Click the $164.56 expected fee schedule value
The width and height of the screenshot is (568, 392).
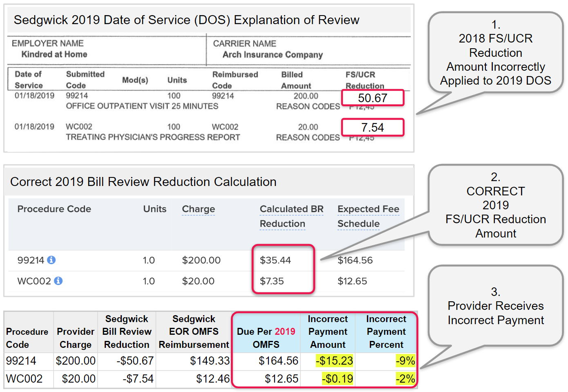(355, 260)
